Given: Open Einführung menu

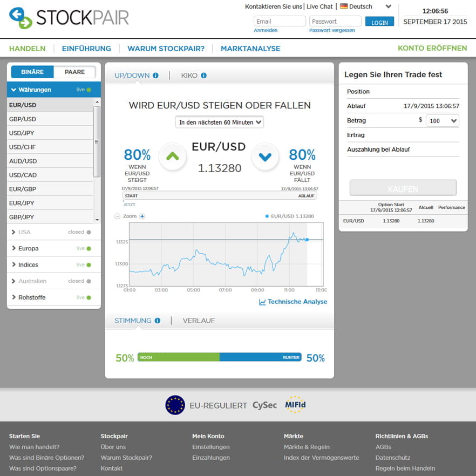Looking at the screenshot, I should point(86,49).
